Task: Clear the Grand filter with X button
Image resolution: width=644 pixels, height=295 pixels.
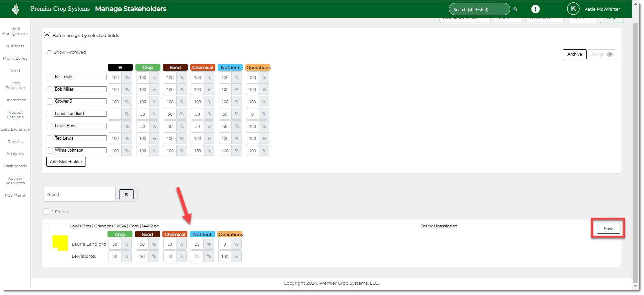Action: coord(126,194)
